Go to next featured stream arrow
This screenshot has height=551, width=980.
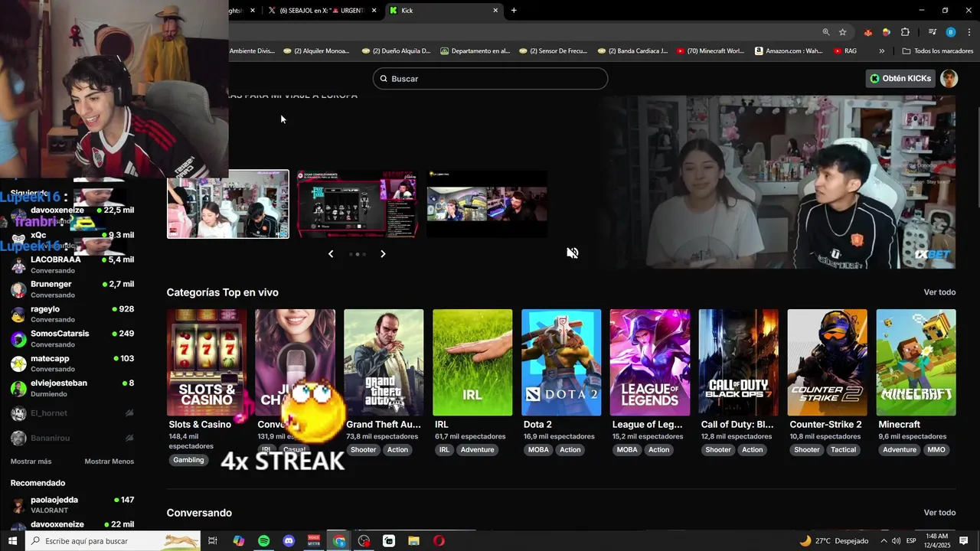tap(383, 254)
